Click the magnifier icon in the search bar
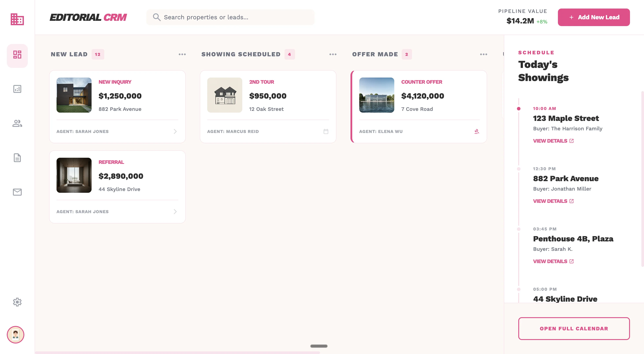 tap(157, 17)
